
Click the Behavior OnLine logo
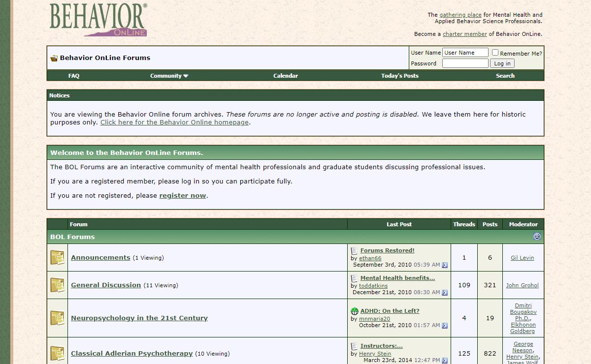coord(98,20)
